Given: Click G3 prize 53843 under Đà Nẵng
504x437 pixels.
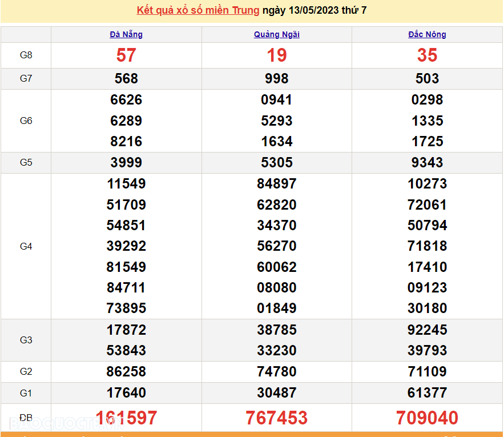Looking at the screenshot, I should pos(126,350).
